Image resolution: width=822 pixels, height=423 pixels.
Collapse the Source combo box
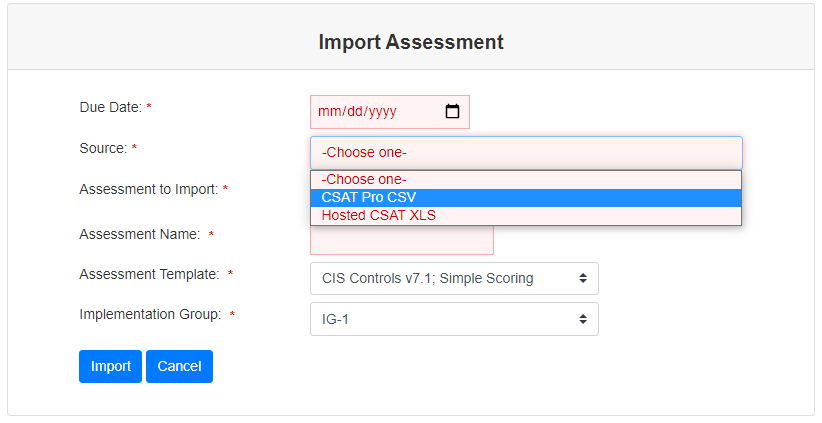point(526,153)
